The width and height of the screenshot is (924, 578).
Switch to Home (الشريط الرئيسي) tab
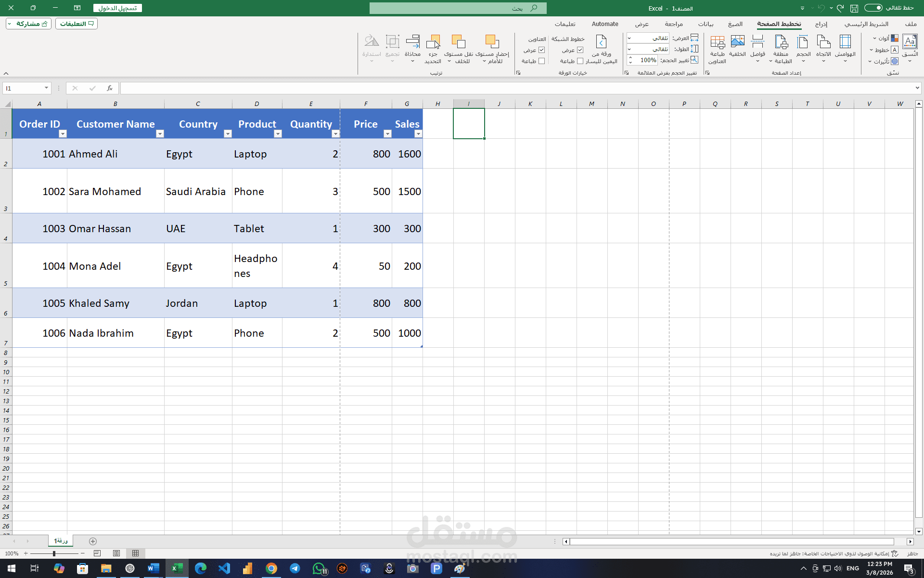866,24
